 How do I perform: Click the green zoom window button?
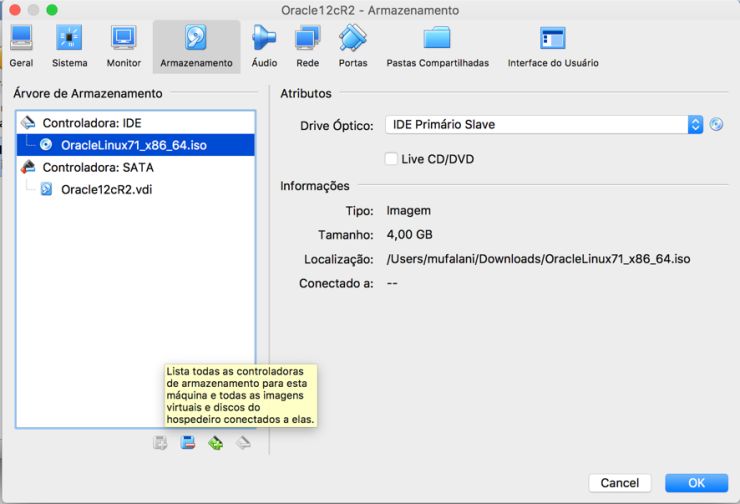pos(52,9)
